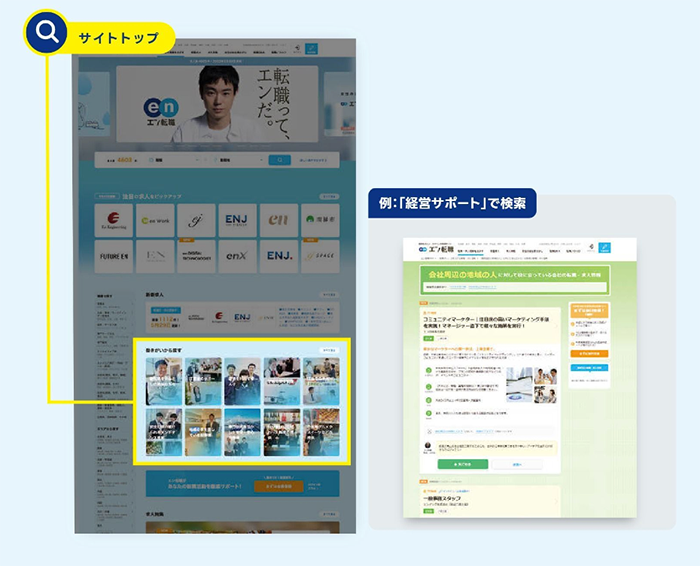Open second photo card in highlighted section top row
The image size is (700, 566).
point(203,381)
